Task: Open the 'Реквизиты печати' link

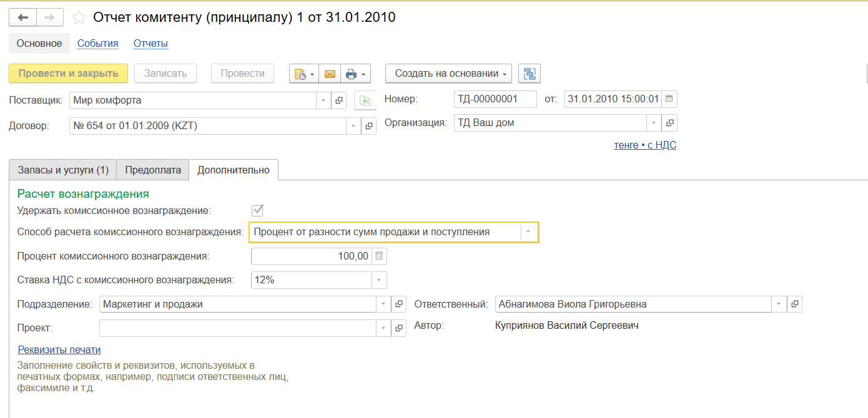Action: pos(59,349)
